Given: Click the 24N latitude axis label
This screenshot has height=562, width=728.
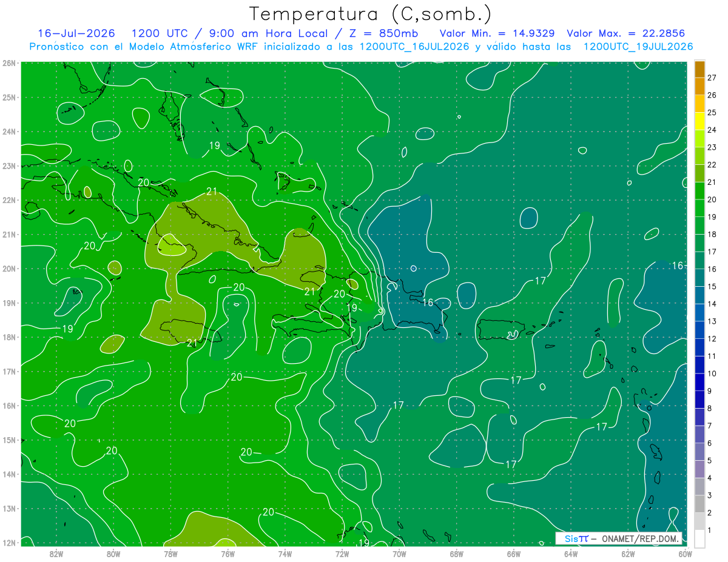Looking at the screenshot, I should click(x=9, y=132).
